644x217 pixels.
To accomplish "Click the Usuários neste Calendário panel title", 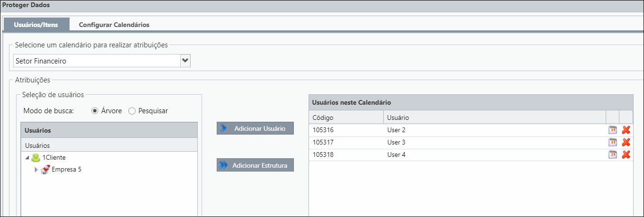I will click(x=351, y=102).
